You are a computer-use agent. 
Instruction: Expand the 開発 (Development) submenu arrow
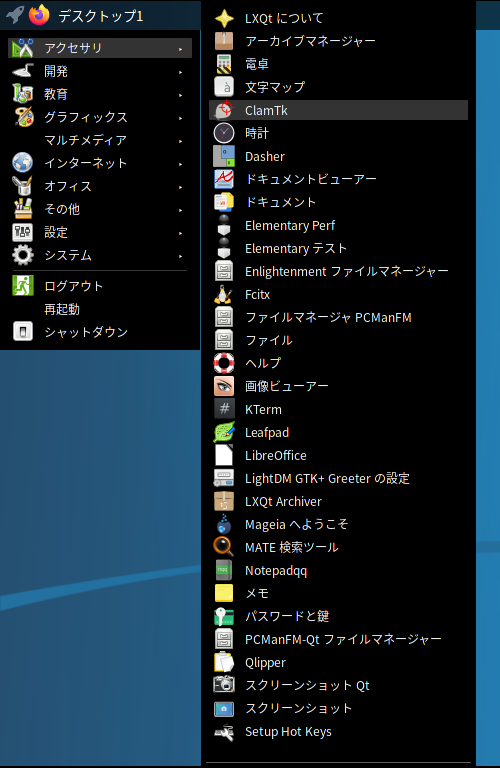click(x=181, y=72)
